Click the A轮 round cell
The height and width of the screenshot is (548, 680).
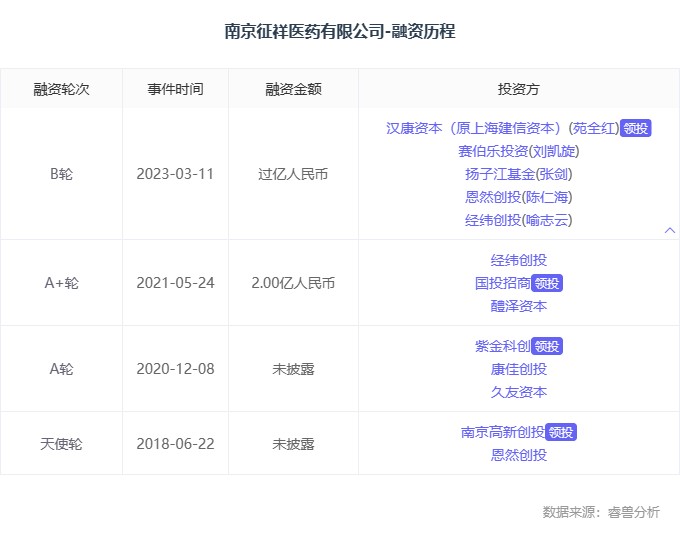click(62, 369)
